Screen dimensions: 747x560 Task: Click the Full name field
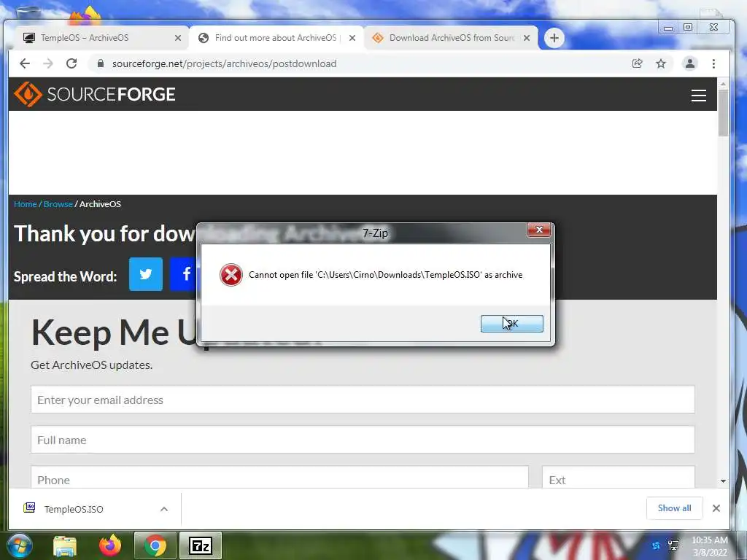[x=363, y=440]
